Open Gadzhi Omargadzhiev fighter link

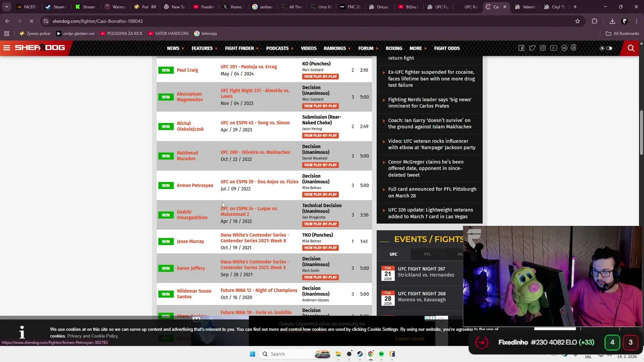[192, 215]
